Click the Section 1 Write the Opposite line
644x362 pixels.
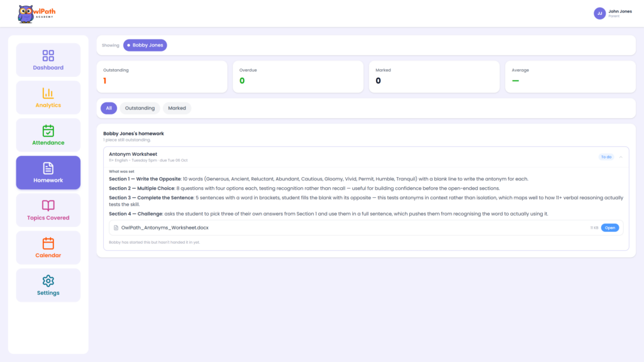tap(318, 179)
